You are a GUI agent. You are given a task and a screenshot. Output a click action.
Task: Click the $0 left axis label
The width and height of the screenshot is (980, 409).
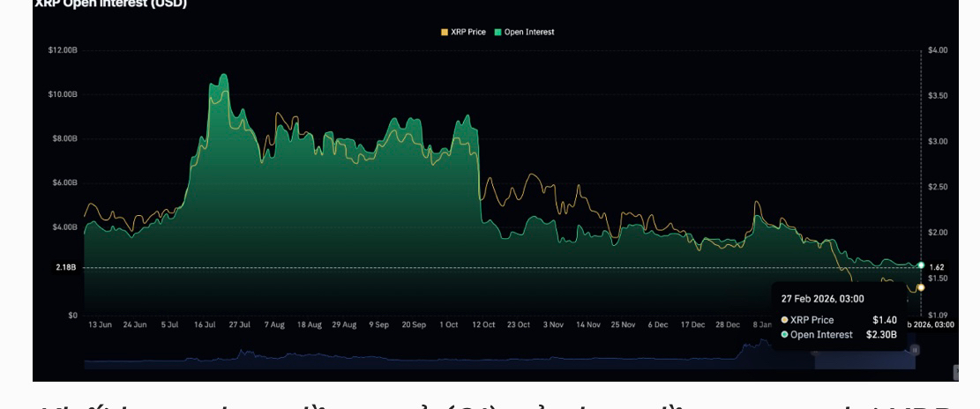(72, 316)
